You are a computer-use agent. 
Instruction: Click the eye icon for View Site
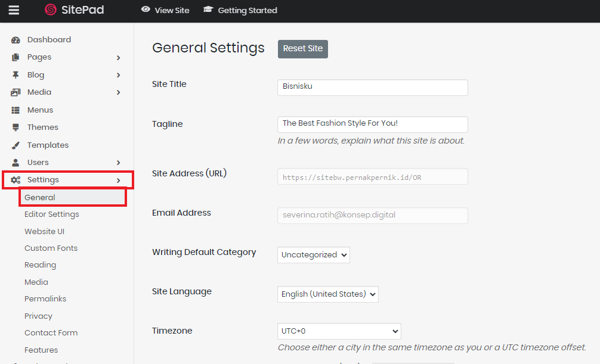[x=146, y=10]
